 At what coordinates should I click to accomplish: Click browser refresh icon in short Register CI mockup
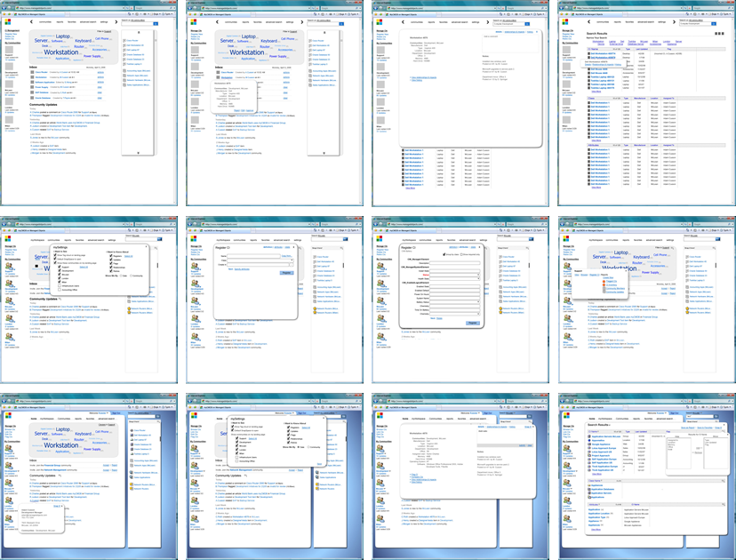(x=314, y=224)
